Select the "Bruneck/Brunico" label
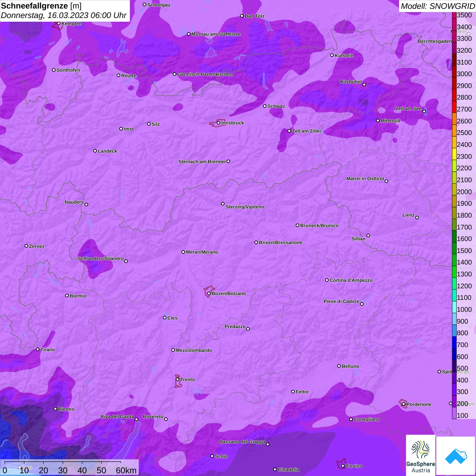 319,225
